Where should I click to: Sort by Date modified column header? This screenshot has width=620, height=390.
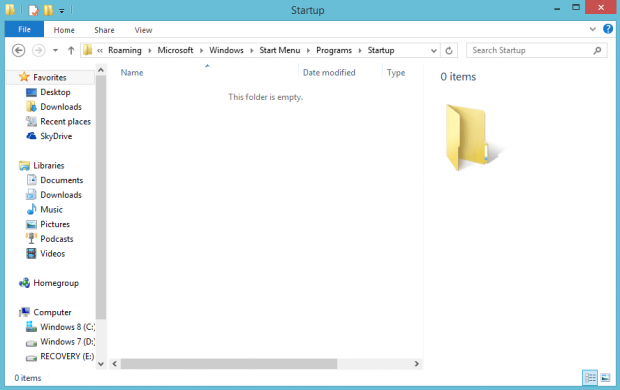[x=329, y=72]
